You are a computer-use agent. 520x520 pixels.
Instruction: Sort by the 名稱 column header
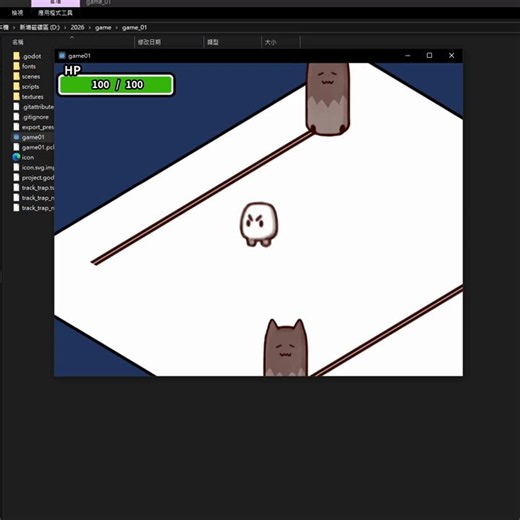click(18, 42)
